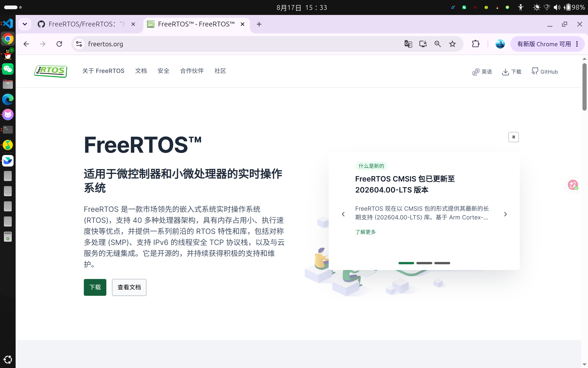The image size is (588, 368).
Task: Click the 查看文档 button
Action: pos(129,287)
